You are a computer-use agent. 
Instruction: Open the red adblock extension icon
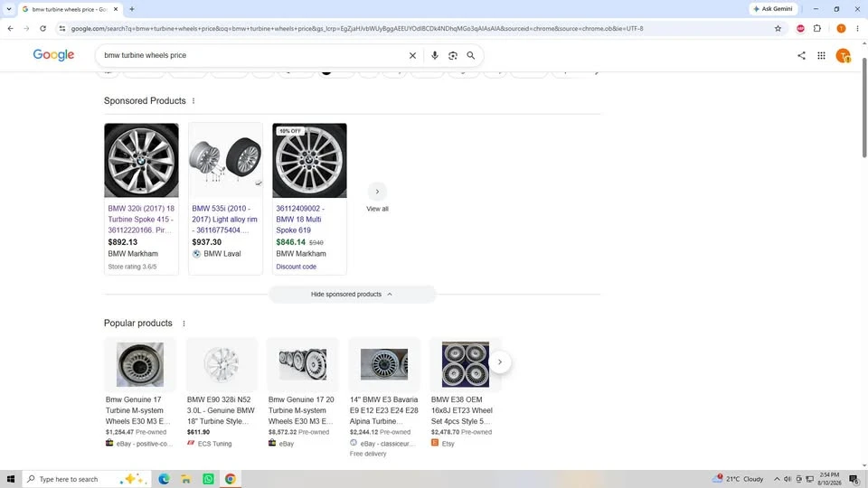800,28
